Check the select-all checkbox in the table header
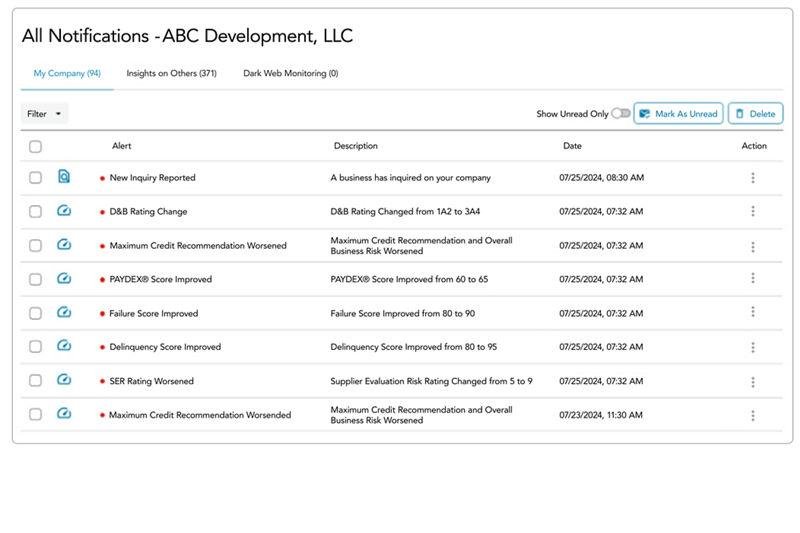Image resolution: width=800 pixels, height=533 pixels. [x=36, y=146]
